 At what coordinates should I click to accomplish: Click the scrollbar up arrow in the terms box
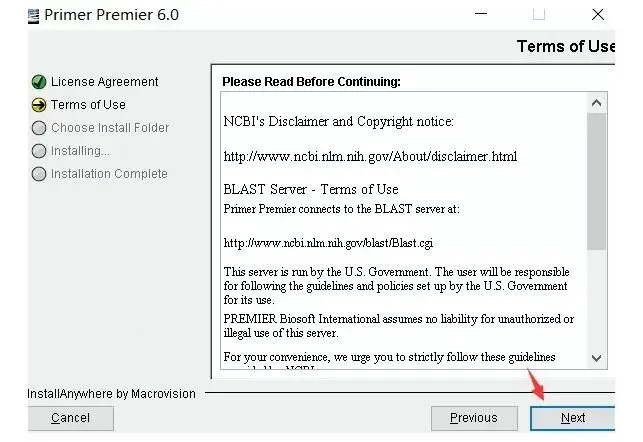[596, 103]
